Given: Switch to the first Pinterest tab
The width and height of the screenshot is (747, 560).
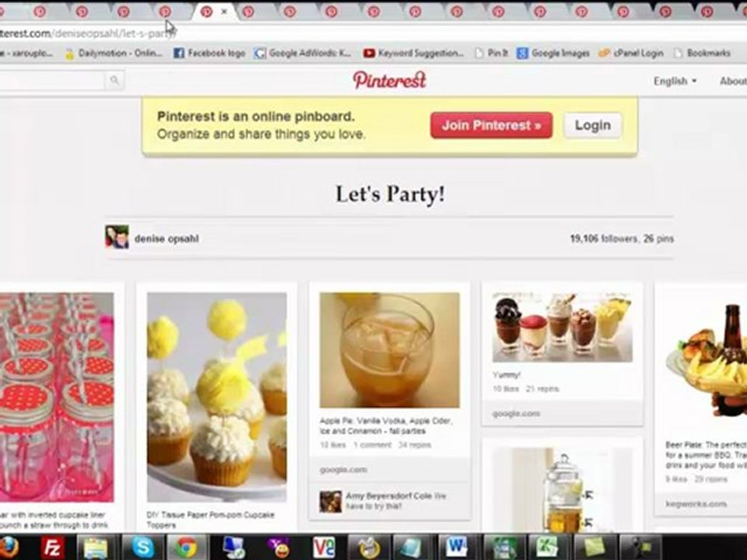Looking at the screenshot, I should [x=40, y=12].
